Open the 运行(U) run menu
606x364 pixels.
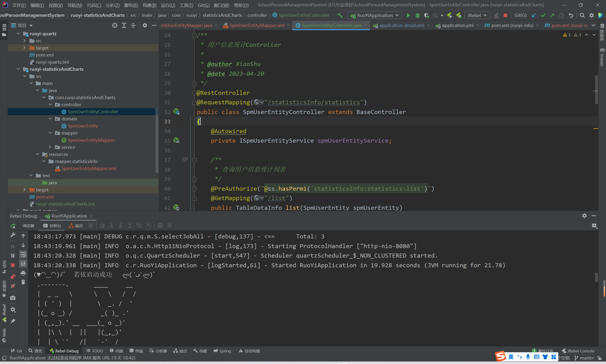pyautogui.click(x=168, y=5)
